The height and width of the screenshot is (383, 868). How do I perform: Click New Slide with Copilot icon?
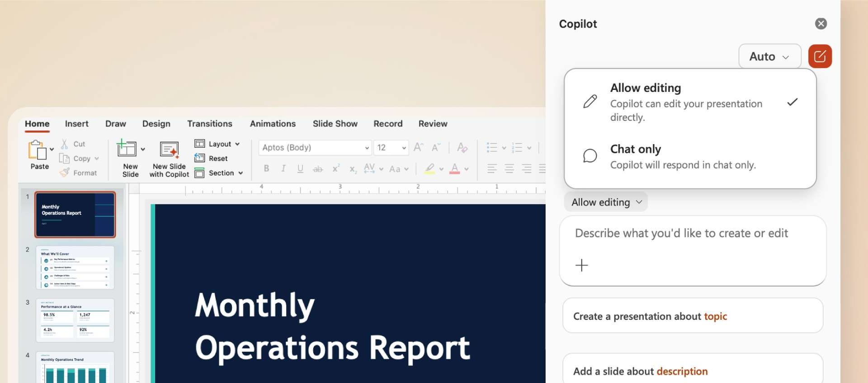pyautogui.click(x=169, y=150)
